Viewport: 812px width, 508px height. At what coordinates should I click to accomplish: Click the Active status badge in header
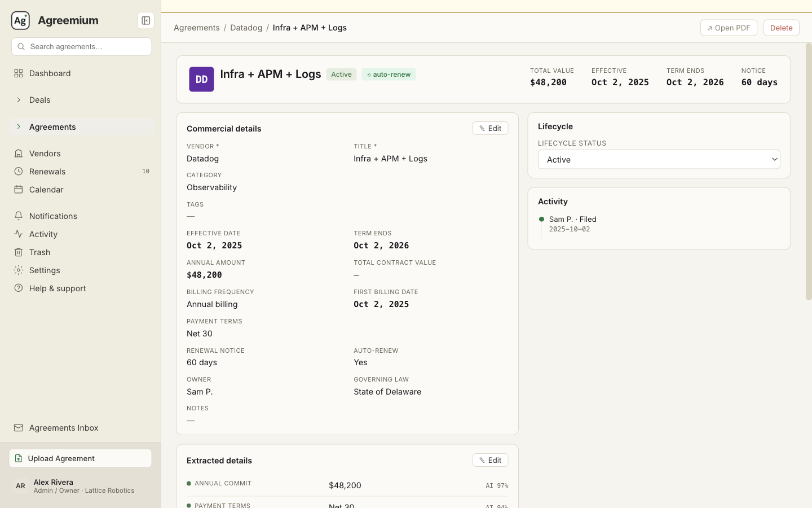point(341,75)
